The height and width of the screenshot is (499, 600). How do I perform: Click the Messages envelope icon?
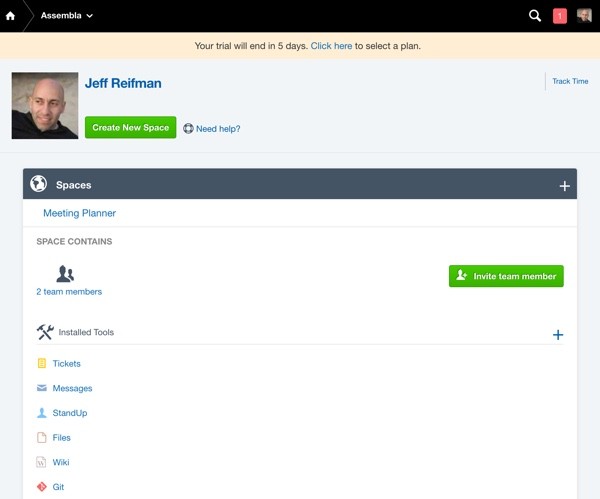click(x=42, y=388)
